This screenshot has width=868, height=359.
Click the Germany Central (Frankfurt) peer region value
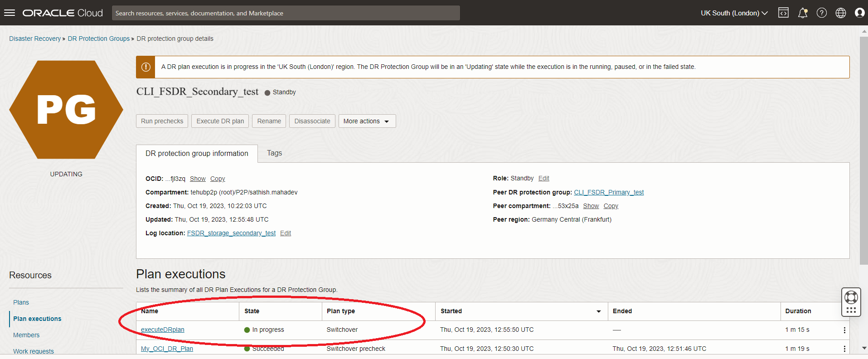[572, 219]
